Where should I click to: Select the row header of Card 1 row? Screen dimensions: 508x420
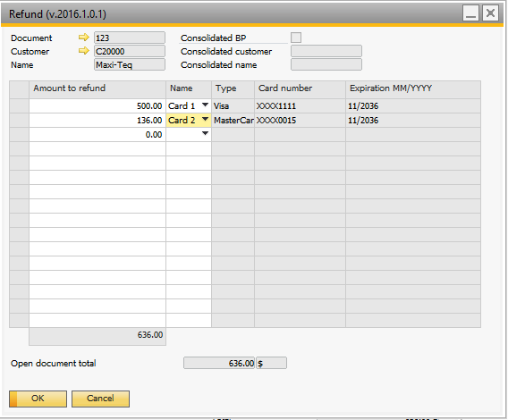(x=19, y=105)
